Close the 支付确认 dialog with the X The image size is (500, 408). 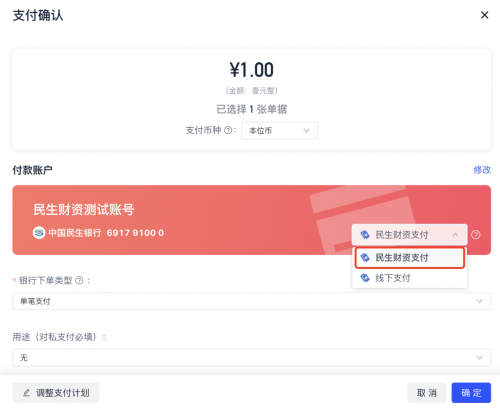[x=484, y=15]
